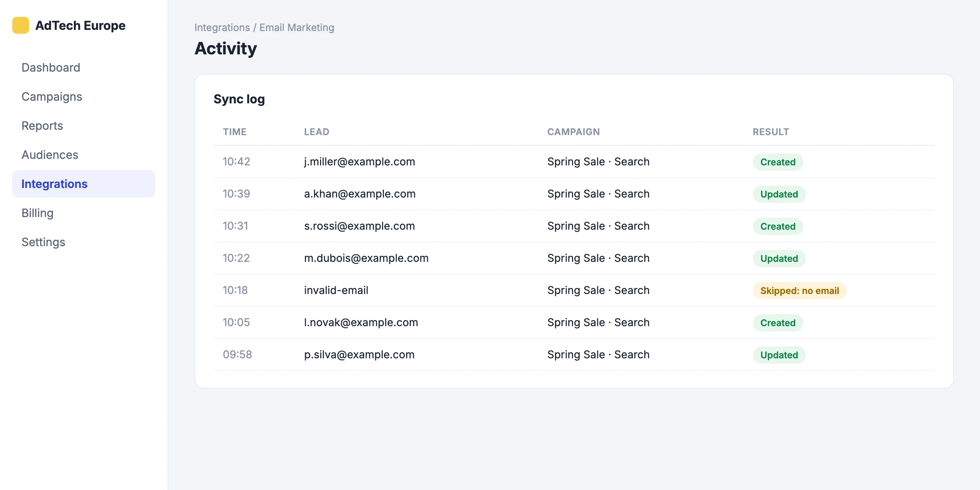
Task: Select lead j.miller@example.com
Action: 359,162
